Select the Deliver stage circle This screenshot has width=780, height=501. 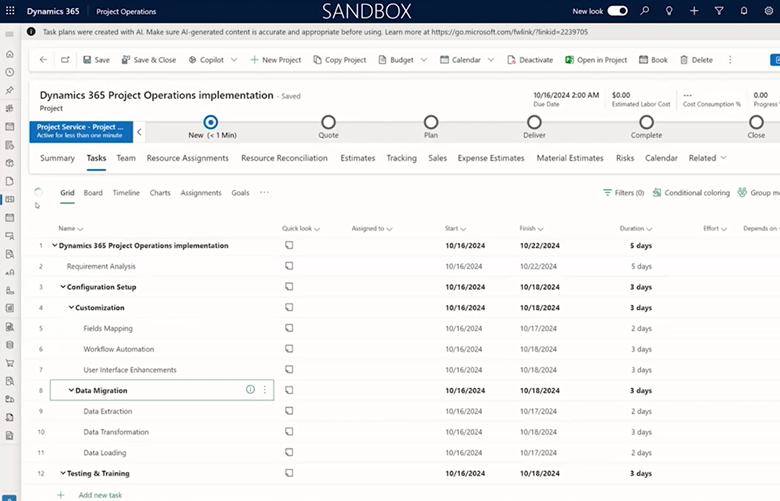tap(534, 122)
